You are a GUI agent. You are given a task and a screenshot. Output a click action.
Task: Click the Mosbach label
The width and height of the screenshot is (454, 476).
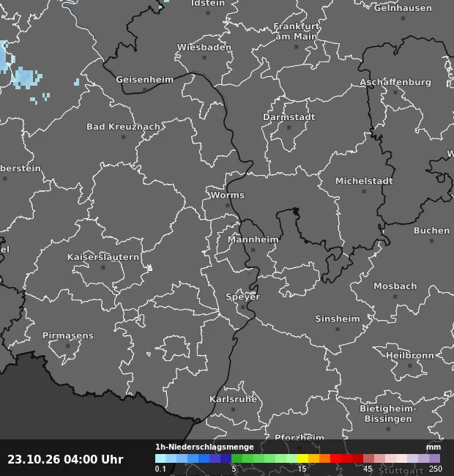tap(395, 286)
